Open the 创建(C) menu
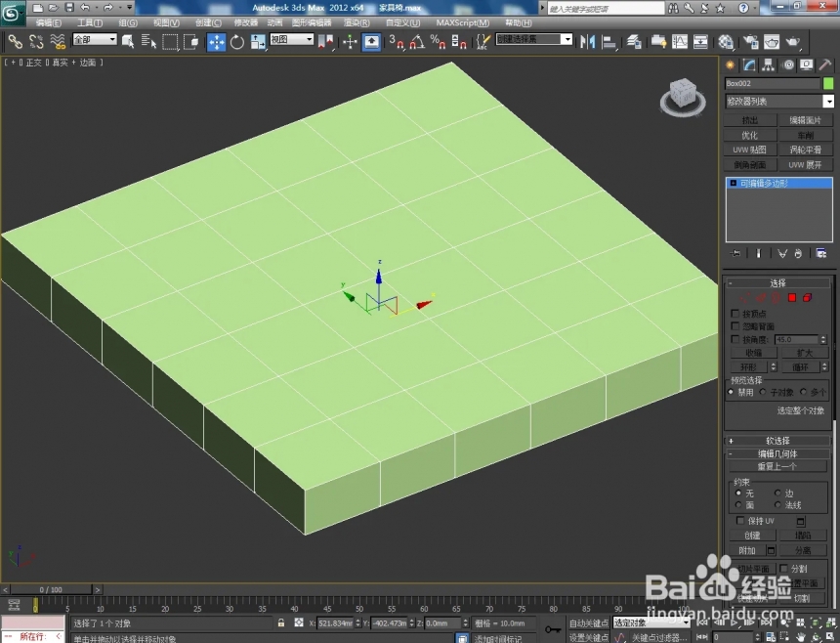 [208, 22]
